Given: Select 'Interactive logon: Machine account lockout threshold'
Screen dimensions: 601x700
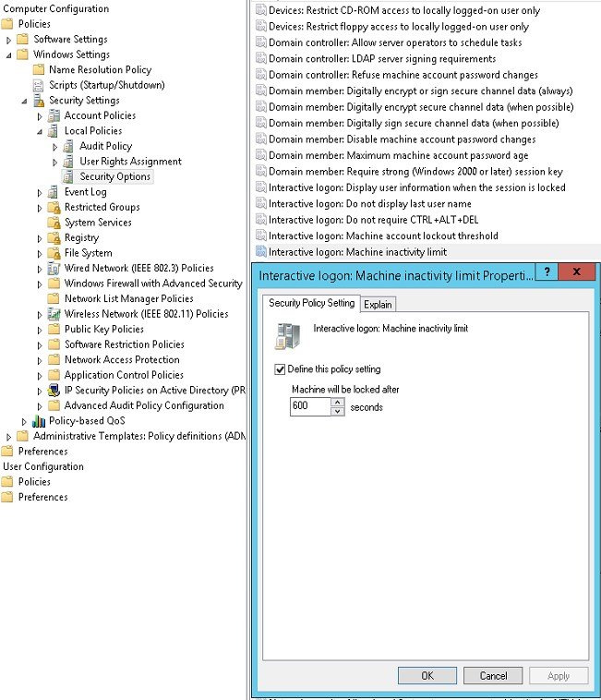Looking at the screenshot, I should (x=383, y=235).
